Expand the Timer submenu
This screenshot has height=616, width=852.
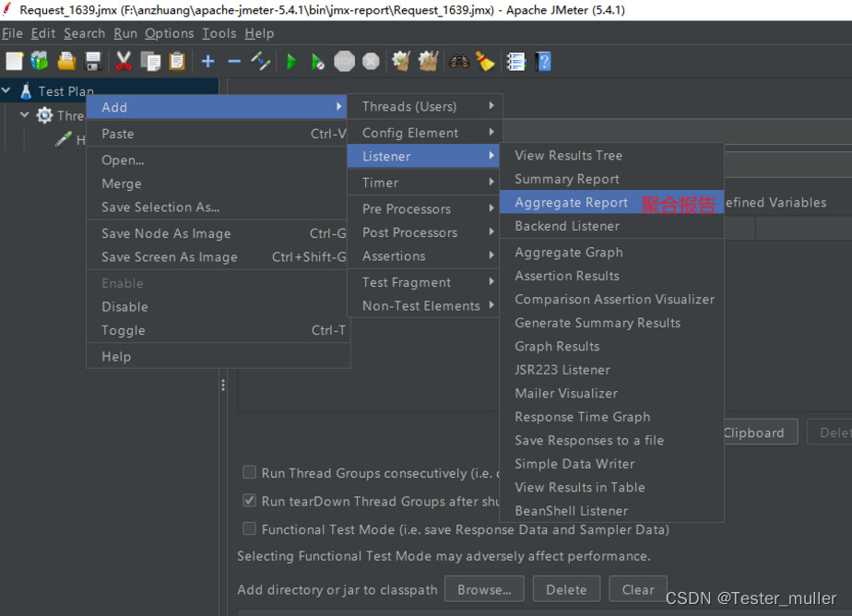click(x=425, y=183)
